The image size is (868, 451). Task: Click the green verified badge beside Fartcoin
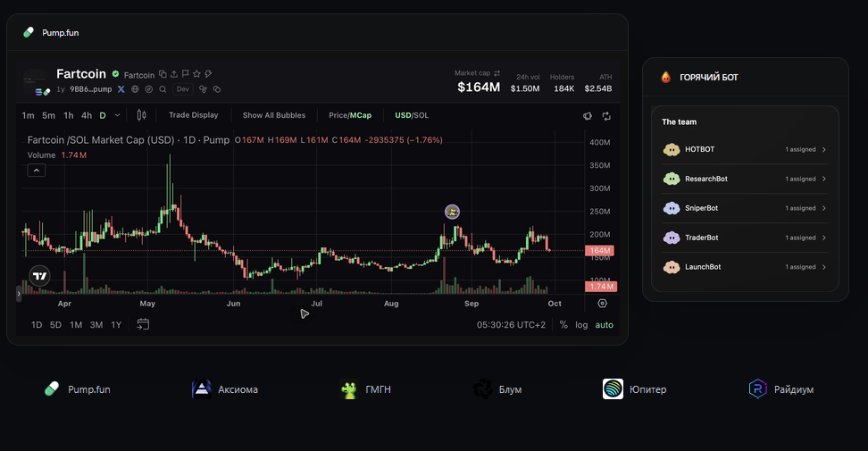click(x=116, y=74)
